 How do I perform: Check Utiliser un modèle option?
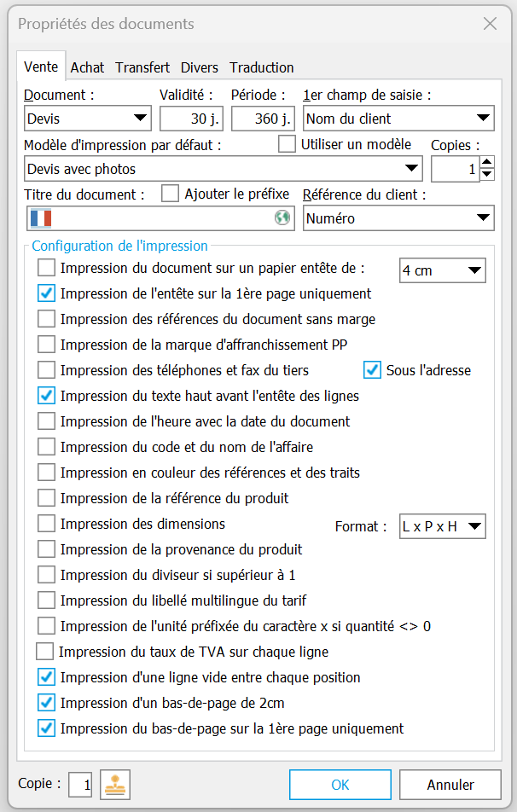pos(287,144)
